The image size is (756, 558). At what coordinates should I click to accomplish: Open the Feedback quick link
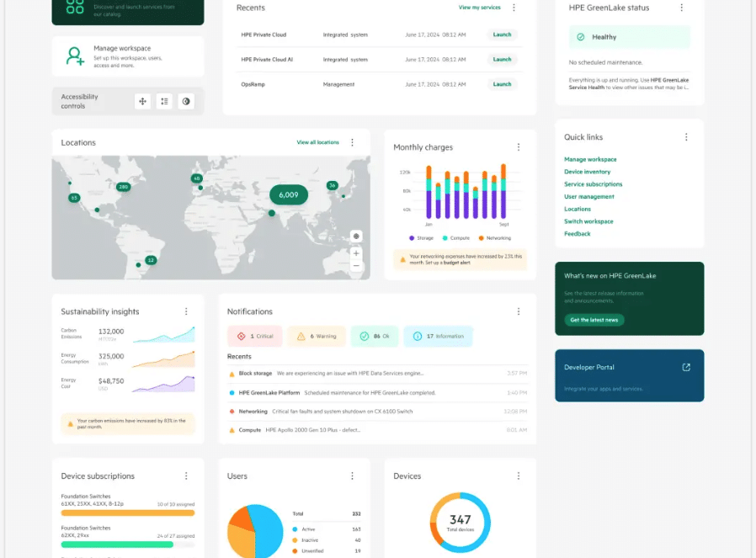pos(578,234)
